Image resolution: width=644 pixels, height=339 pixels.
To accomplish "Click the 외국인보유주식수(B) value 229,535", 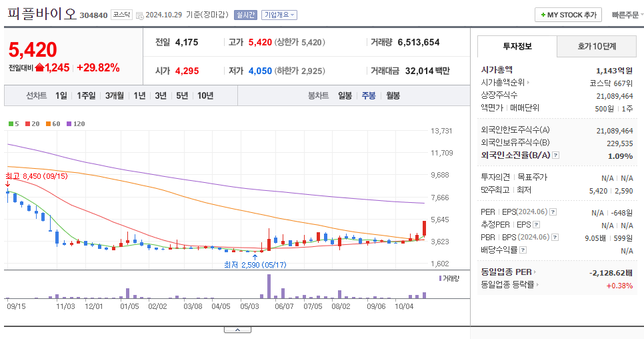I will (620, 143).
